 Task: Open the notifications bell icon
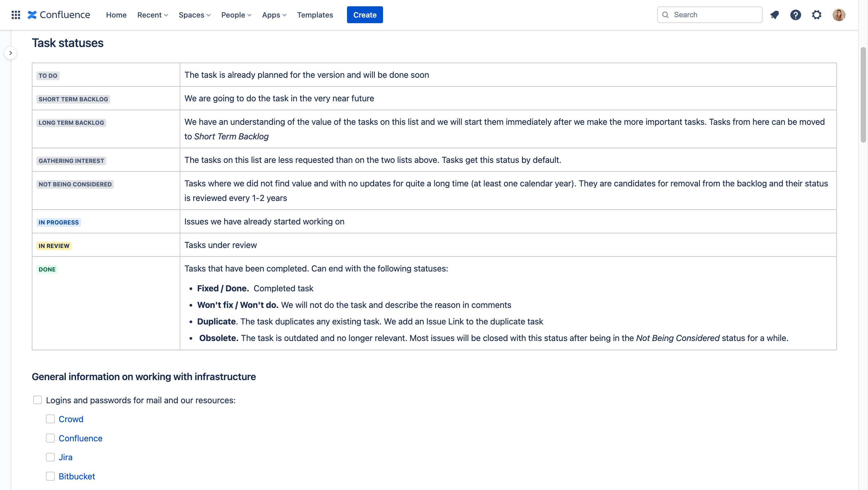(774, 14)
